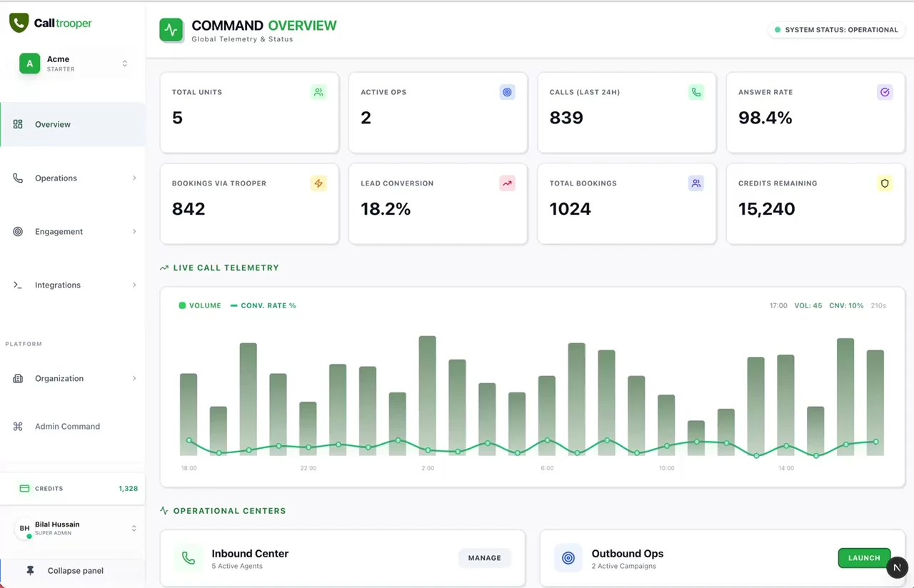
Task: Click the Manage button for Inbound Center
Action: 485,558
